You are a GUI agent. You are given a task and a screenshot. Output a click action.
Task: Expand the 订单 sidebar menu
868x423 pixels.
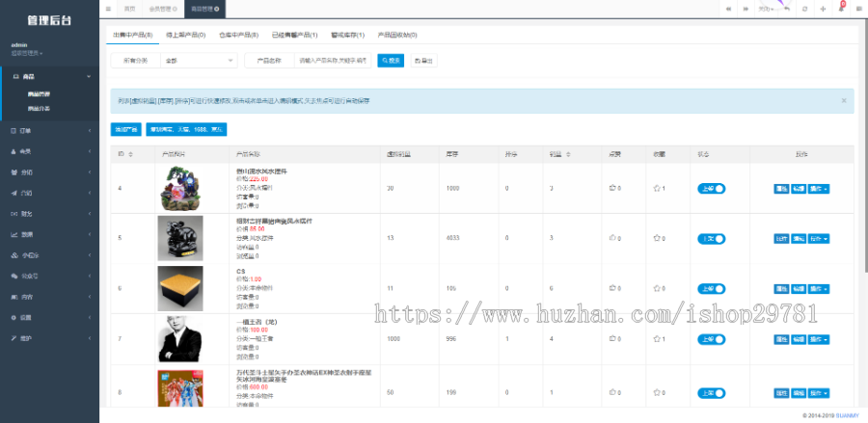click(x=50, y=130)
